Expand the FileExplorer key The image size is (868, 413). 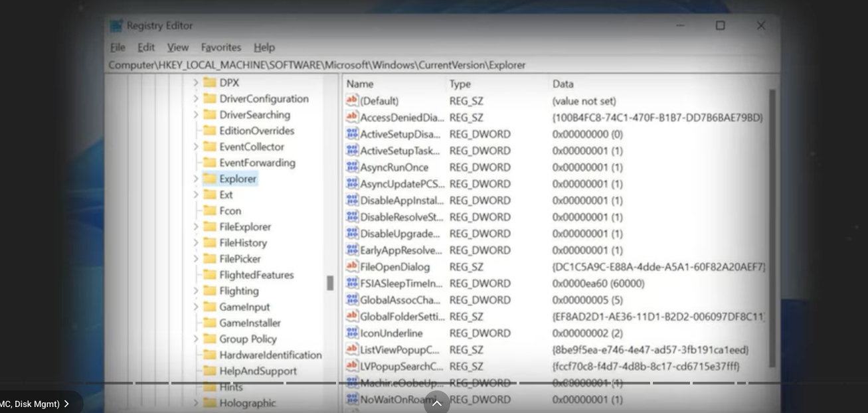coord(195,227)
